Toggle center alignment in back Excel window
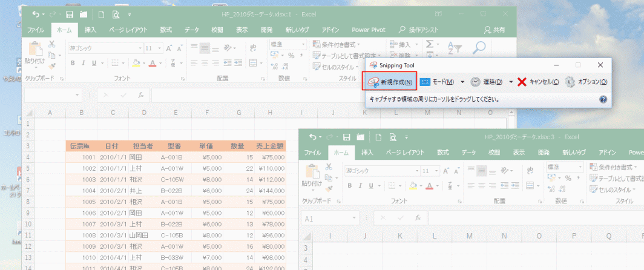This screenshot has width=644, height=270. click(x=205, y=63)
